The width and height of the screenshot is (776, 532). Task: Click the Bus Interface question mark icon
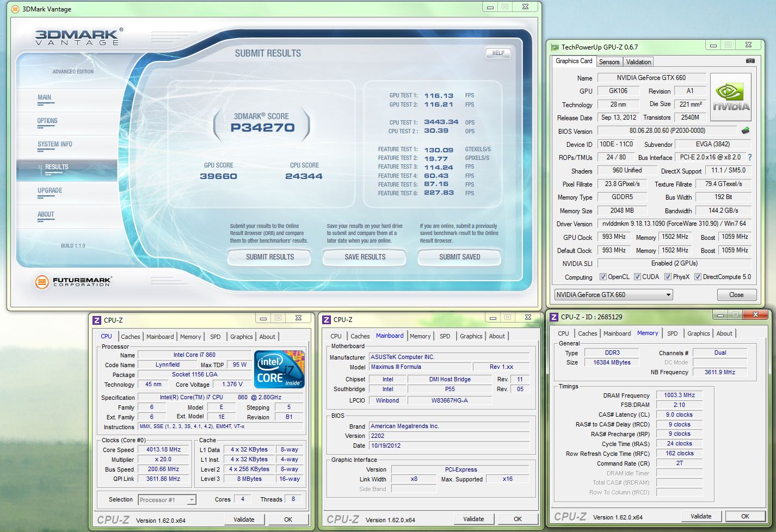[750, 157]
